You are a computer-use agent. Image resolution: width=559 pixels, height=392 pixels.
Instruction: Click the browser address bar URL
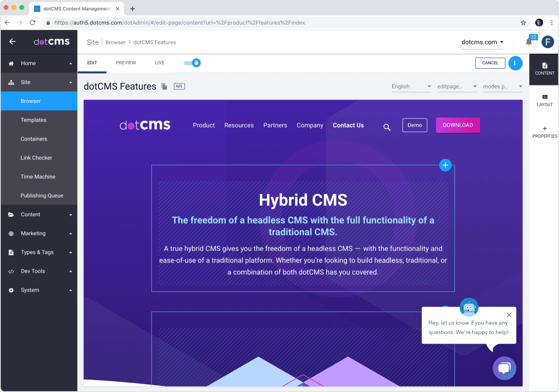[x=180, y=23]
